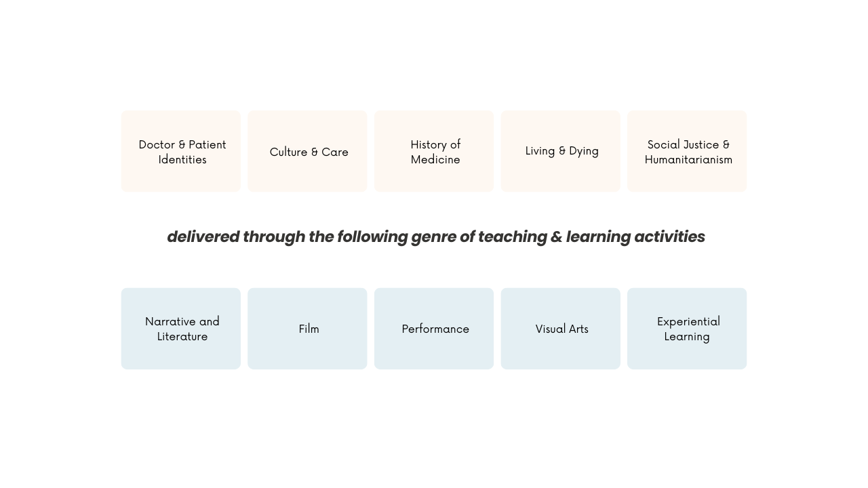Select the Visual Arts card

pyautogui.click(x=561, y=329)
